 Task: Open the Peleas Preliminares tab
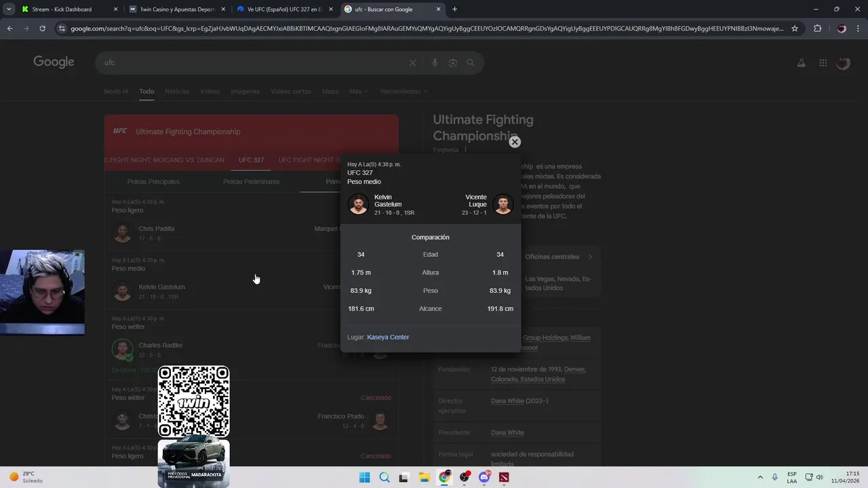tap(251, 182)
